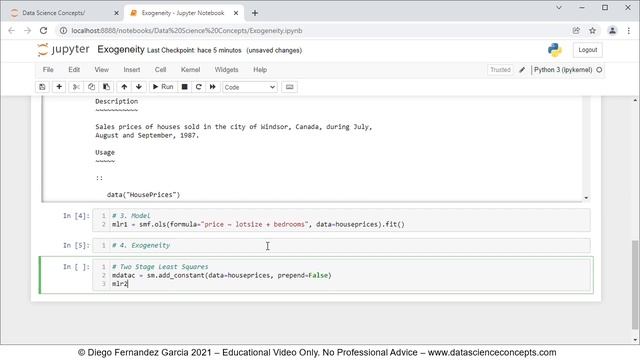This screenshot has height=360, width=640.
Task: Move selected cell up
Action: (124, 87)
